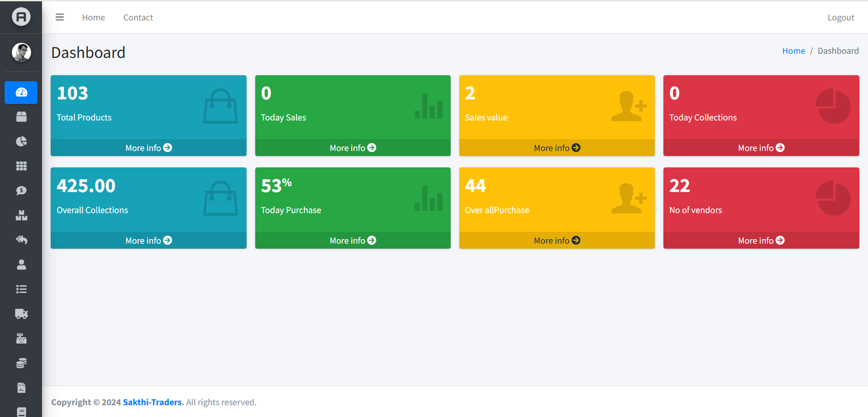Viewport: 868px width, 417px height.
Task: Click the Today Sales label
Action: (283, 118)
